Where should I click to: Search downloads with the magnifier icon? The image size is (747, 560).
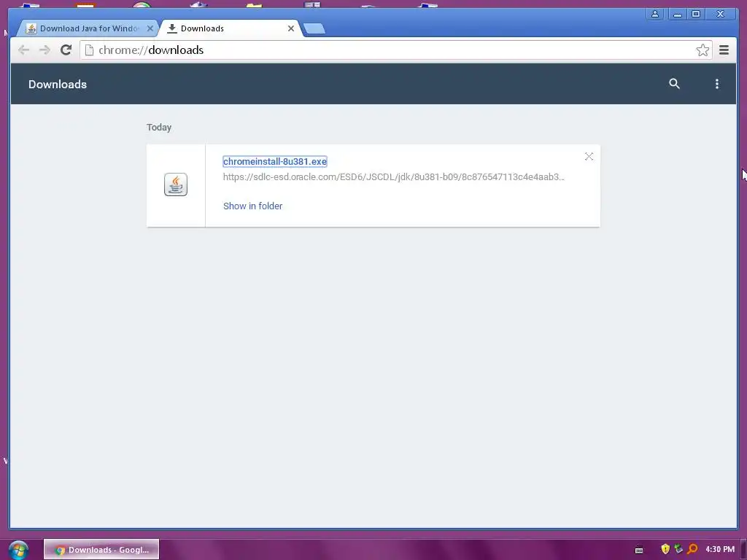(x=674, y=84)
